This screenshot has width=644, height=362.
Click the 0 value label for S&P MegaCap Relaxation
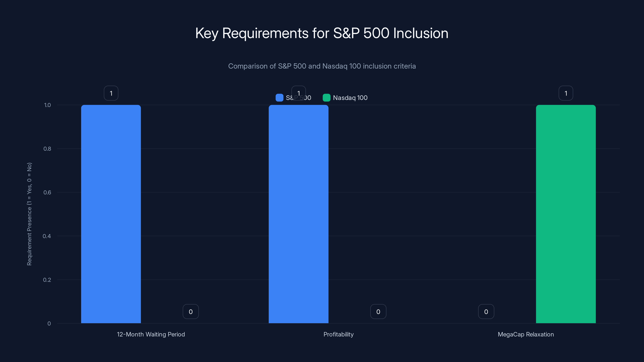[486, 312]
